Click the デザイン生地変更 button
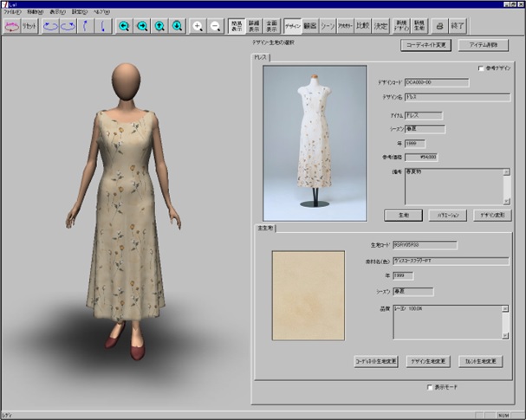 coord(427,360)
